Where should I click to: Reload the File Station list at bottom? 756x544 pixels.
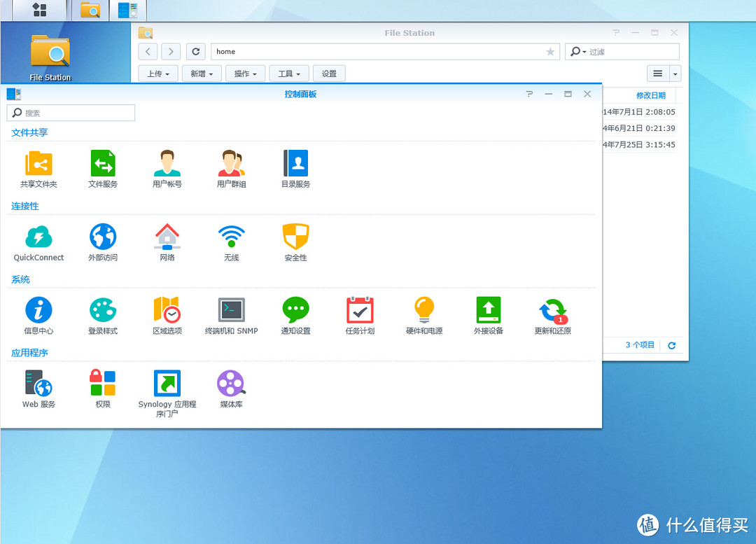tap(671, 345)
